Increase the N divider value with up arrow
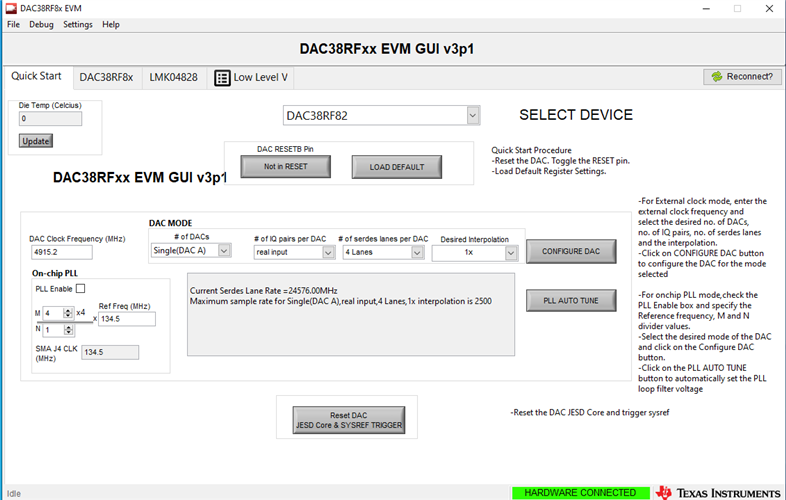The image size is (786, 500). click(x=69, y=327)
